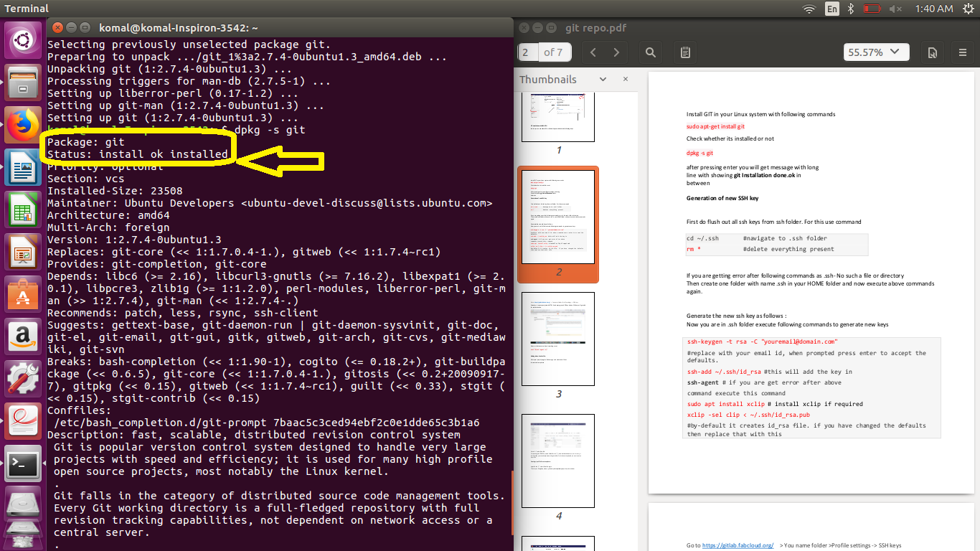Close the Thumbnails side pane
980x551 pixels.
626,79
